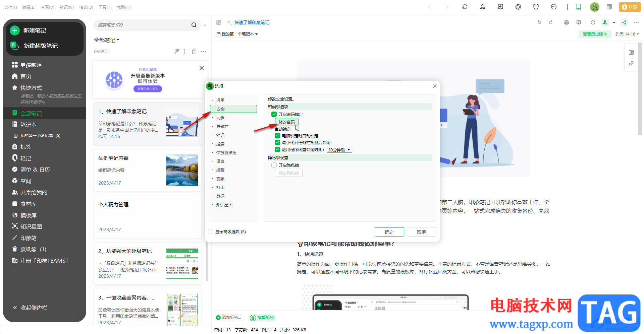Click the smart tags button
644x334 pixels.
click(262, 317)
